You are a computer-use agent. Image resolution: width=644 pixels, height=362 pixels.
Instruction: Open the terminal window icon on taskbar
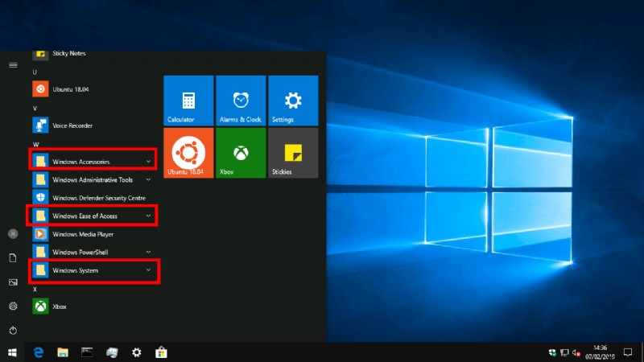(87, 352)
